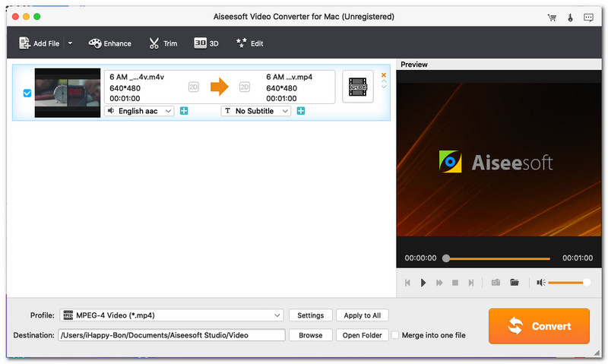Image resolution: width=608 pixels, height=364 pixels.
Task: Select the Trim tool in toolbar
Action: click(163, 43)
